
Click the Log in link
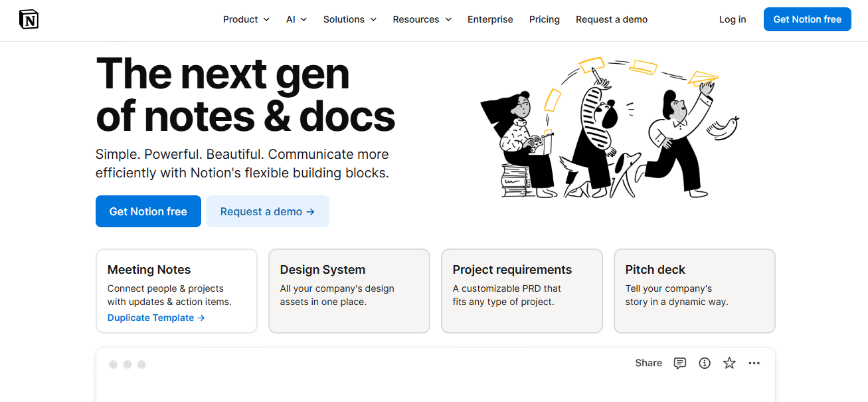point(732,19)
